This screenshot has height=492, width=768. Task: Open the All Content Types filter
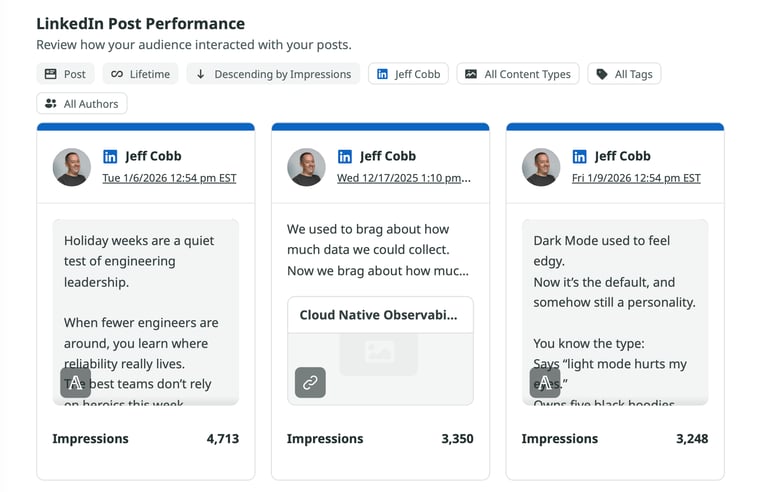click(x=517, y=74)
